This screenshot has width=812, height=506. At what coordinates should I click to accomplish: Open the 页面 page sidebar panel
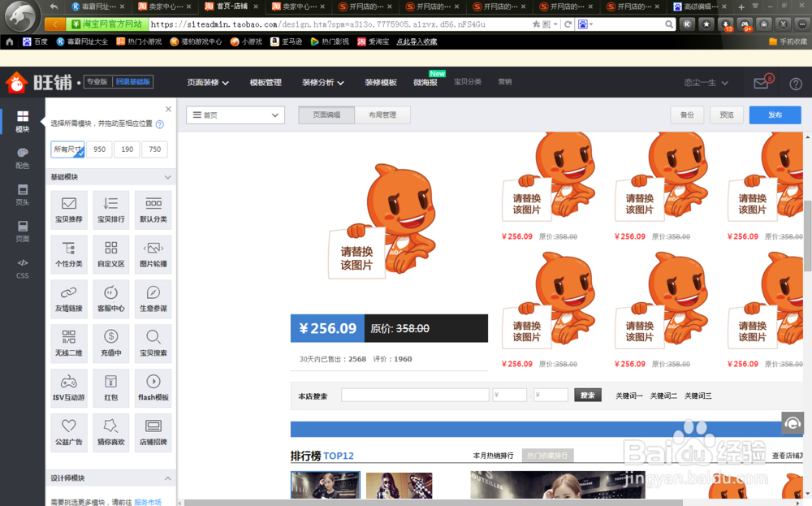[x=22, y=231]
